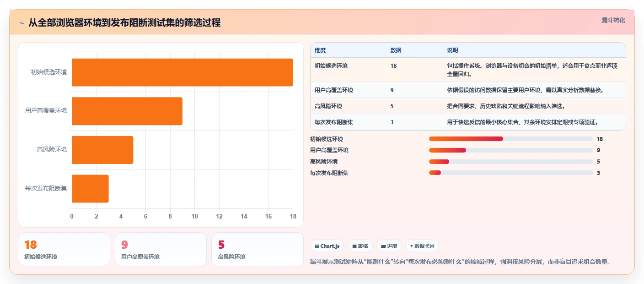Click the 用户高覆盖环境 progress bar
The image size is (644, 284).
[511, 150]
